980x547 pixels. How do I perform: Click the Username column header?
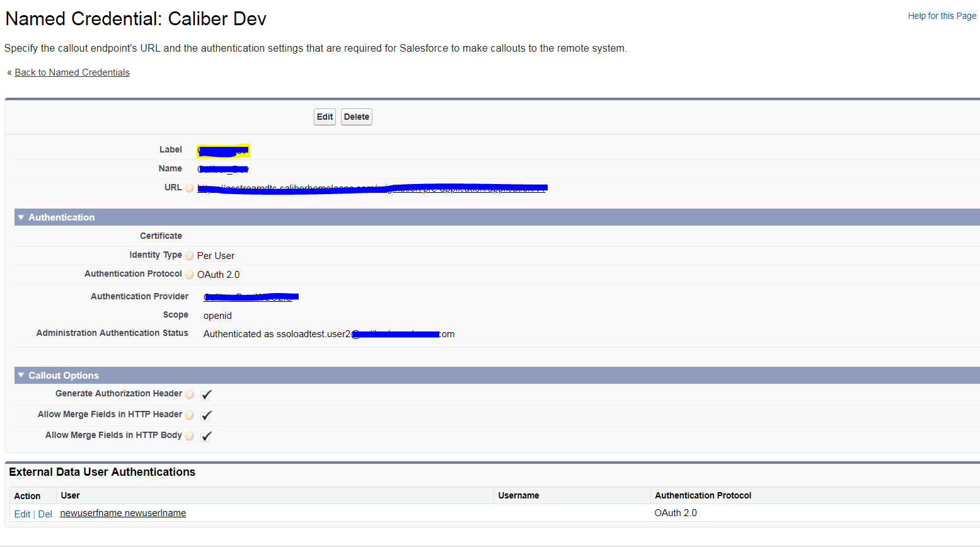(x=519, y=495)
